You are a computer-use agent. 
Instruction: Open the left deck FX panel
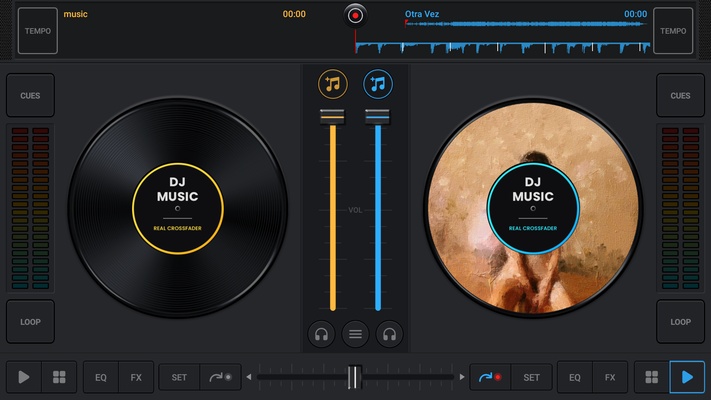[136, 377]
